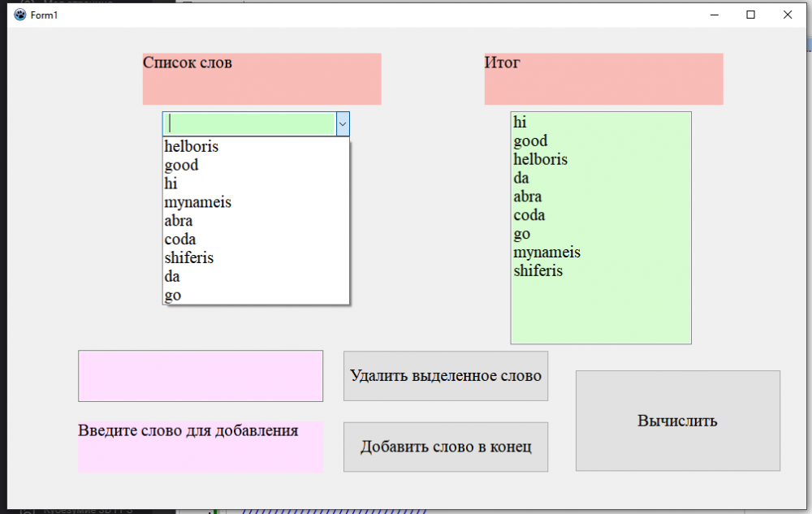
Task: Click the 'Удалить выделенное слово' button
Action: [445, 376]
